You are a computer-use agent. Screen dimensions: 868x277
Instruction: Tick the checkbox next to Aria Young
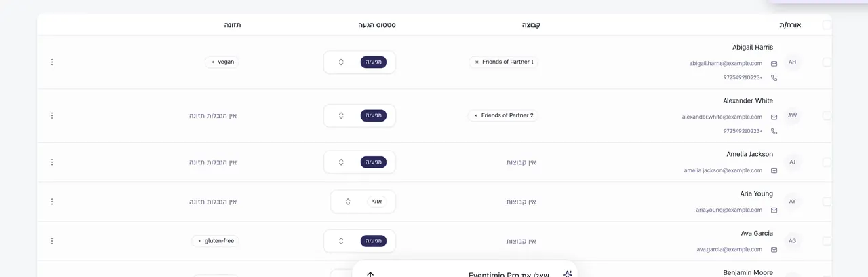pos(827,202)
